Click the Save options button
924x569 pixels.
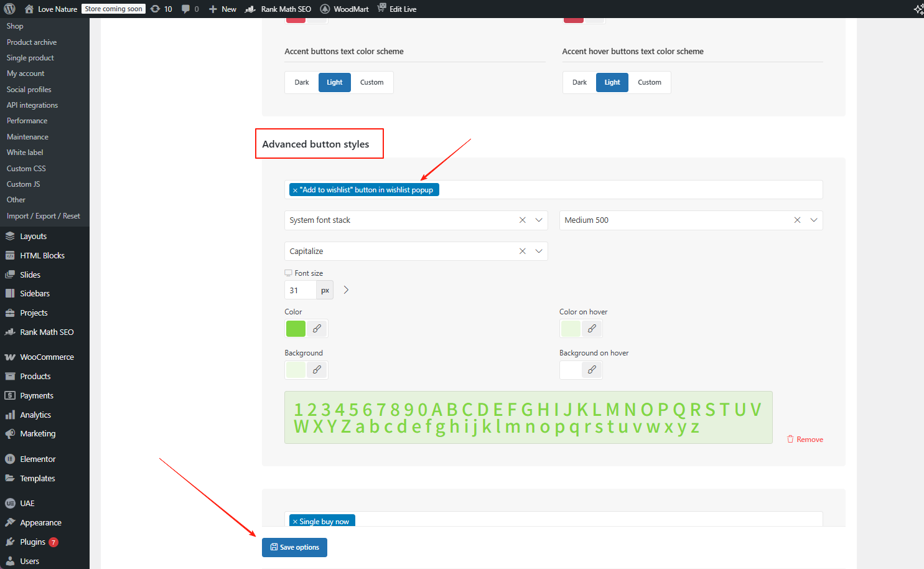[294, 547]
